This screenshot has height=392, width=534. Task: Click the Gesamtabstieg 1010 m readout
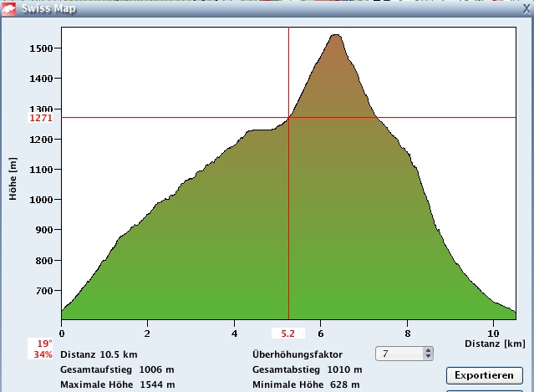[307, 369]
